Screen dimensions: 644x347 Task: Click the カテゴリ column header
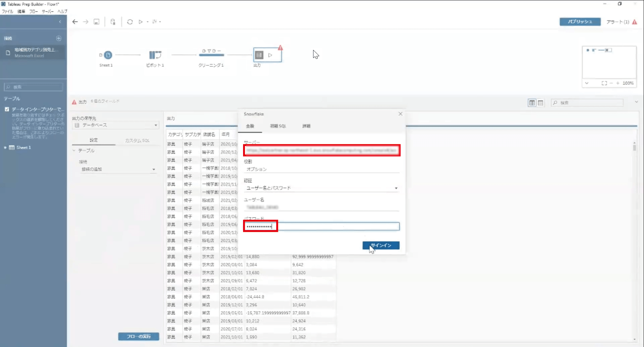pos(175,134)
